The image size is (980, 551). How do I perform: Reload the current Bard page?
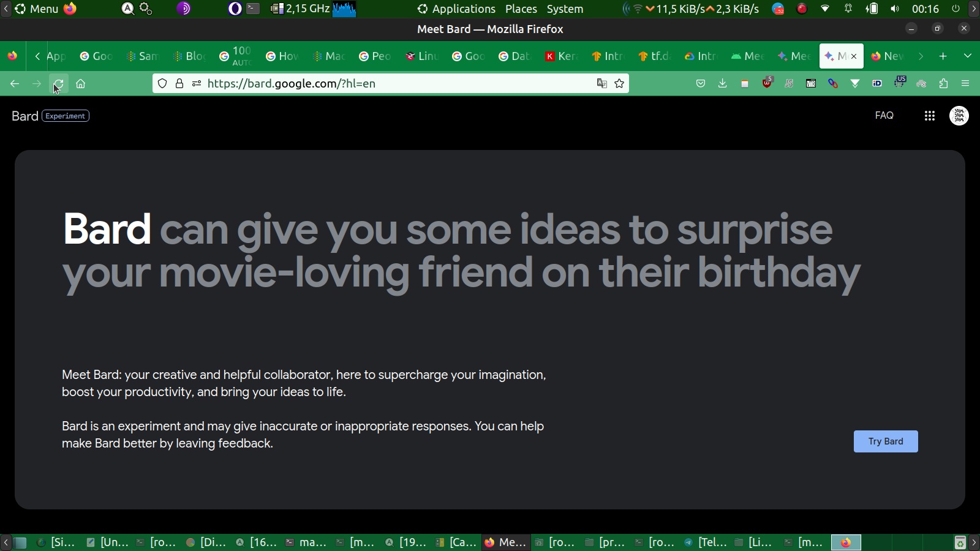[x=58, y=84]
